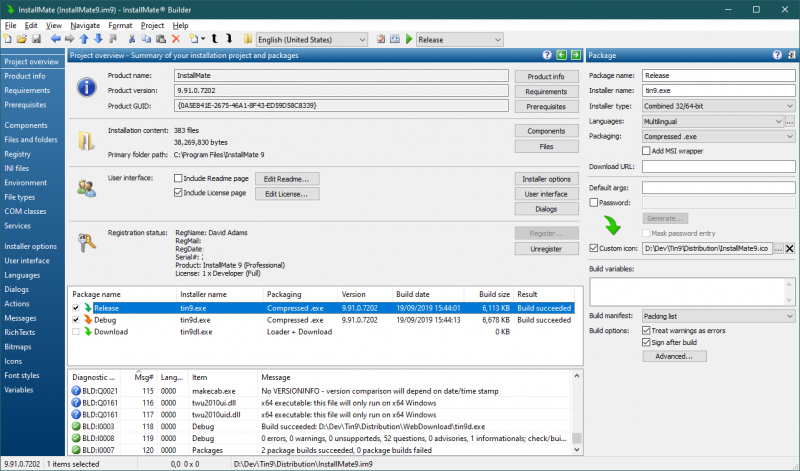Click the red Delete X toolbar icon
Viewport: 800px width, 471px height.
[x=176, y=39]
